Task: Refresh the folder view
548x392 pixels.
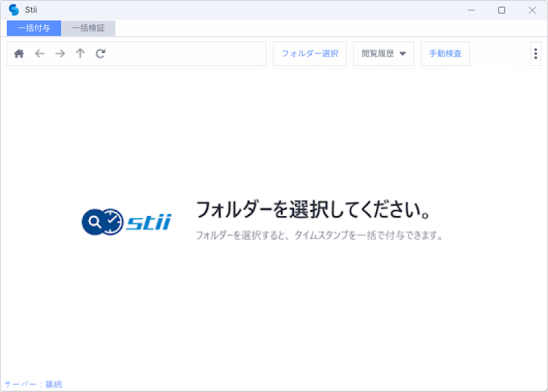Action: pos(101,54)
